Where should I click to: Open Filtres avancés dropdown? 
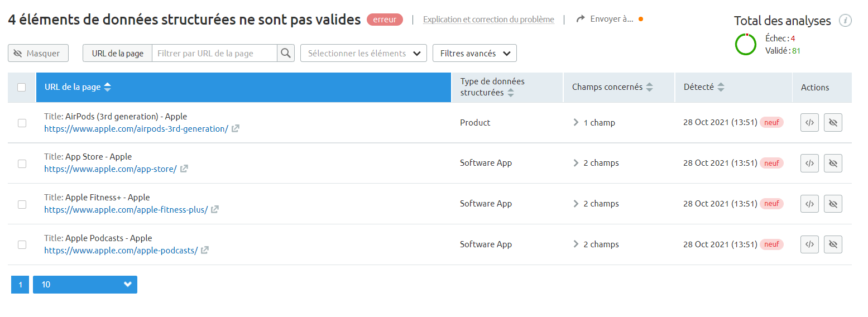[x=474, y=53]
